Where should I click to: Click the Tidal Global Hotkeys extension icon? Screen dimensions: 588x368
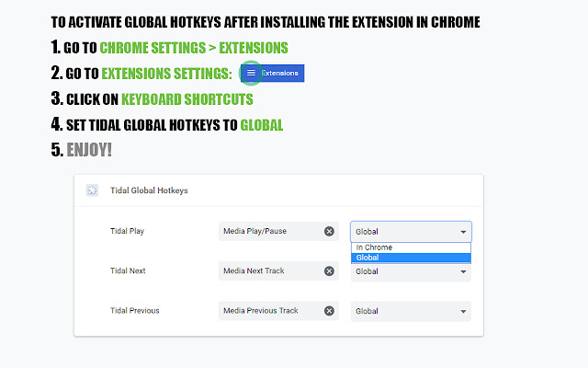pyautogui.click(x=92, y=190)
